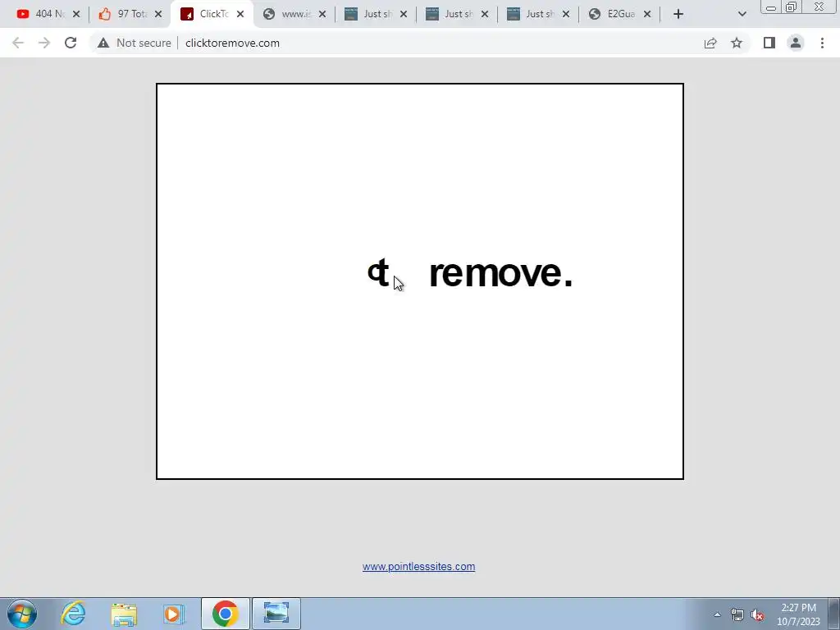Screen dimensions: 840x630
Task: Close the 404 YouTube tab
Action: 76,15
